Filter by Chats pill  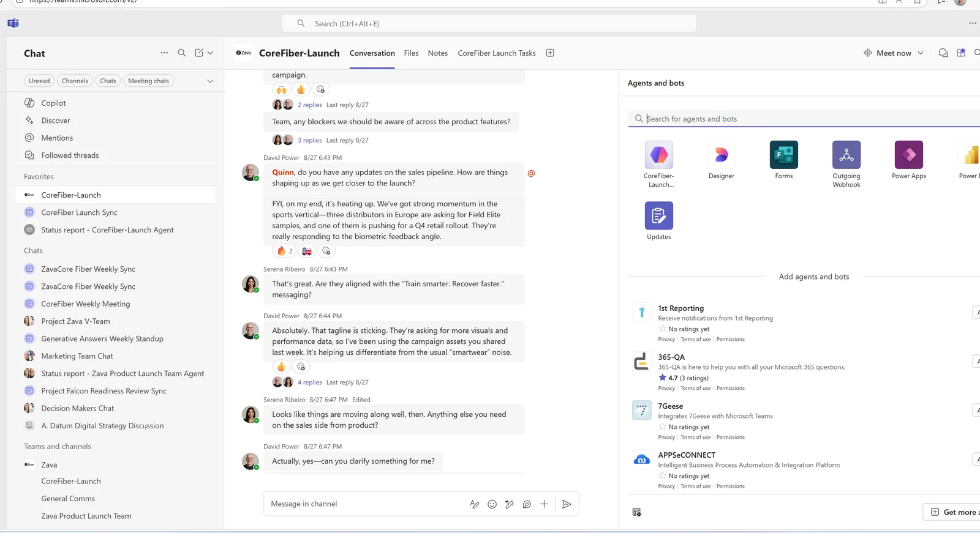pos(108,81)
